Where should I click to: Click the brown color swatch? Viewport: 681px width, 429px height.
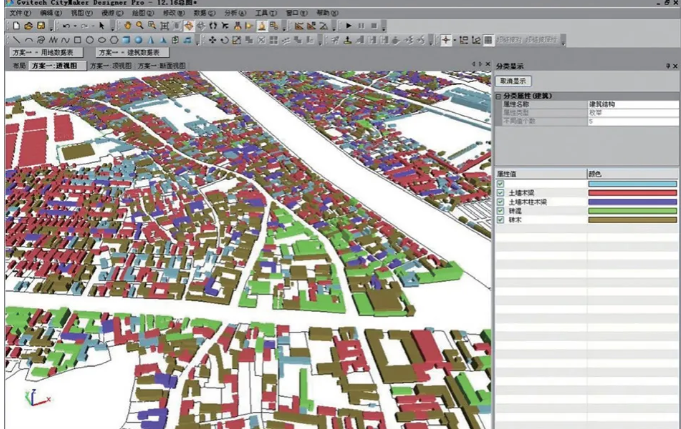point(632,220)
